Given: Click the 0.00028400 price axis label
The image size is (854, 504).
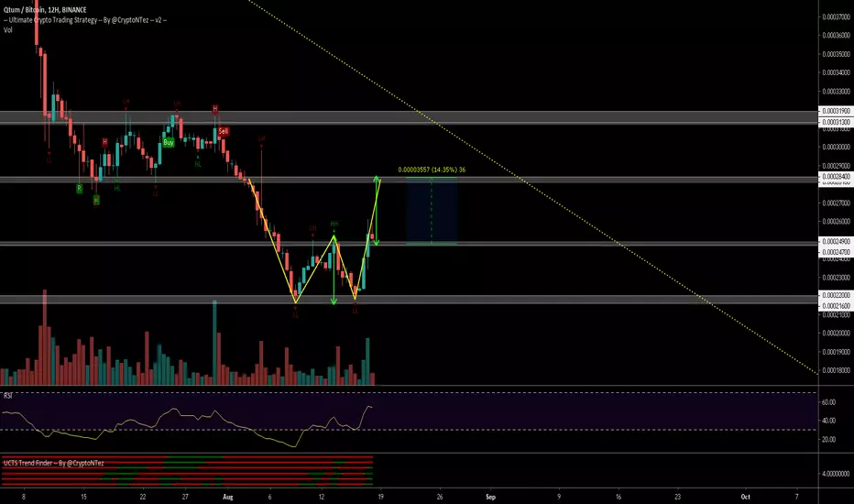Looking at the screenshot, I should click(x=836, y=177).
